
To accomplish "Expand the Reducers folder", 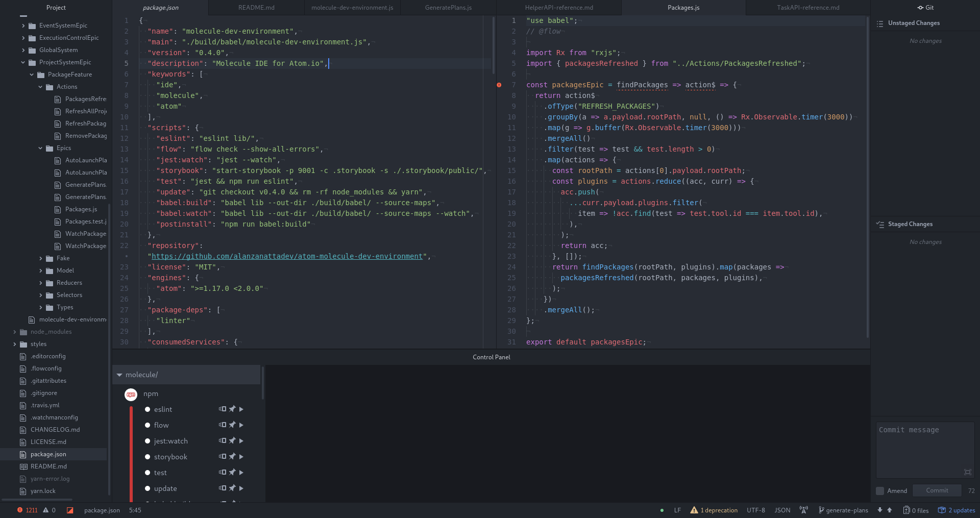I will tap(40, 283).
